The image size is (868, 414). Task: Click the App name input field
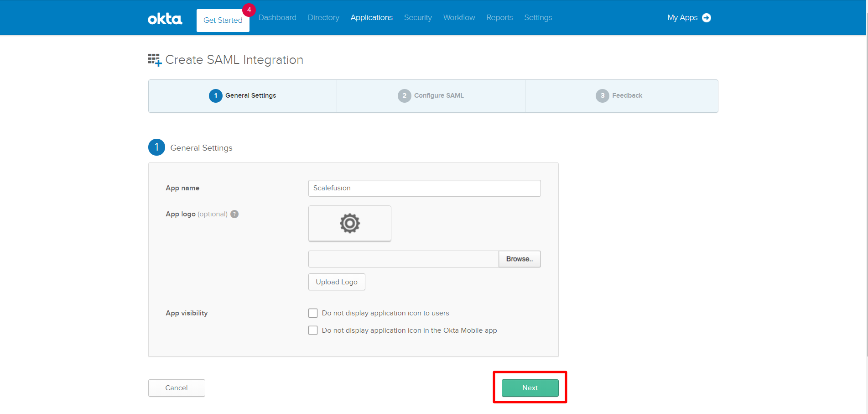tap(425, 188)
